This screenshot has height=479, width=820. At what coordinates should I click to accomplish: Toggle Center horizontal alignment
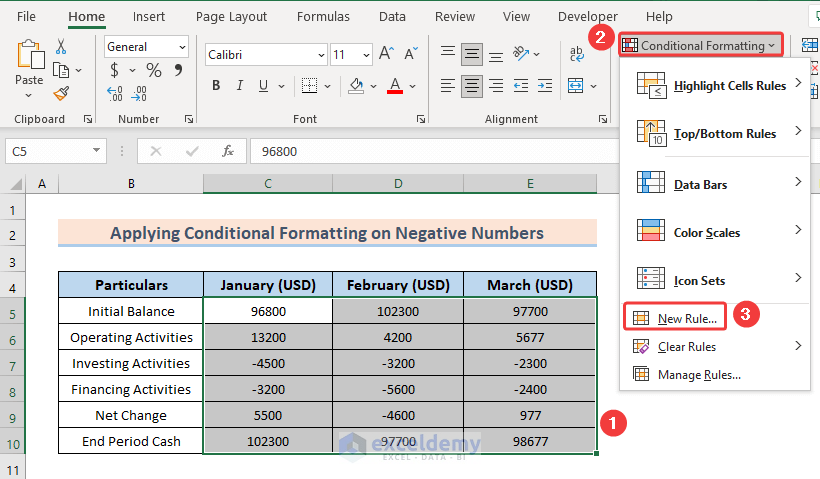click(x=472, y=86)
